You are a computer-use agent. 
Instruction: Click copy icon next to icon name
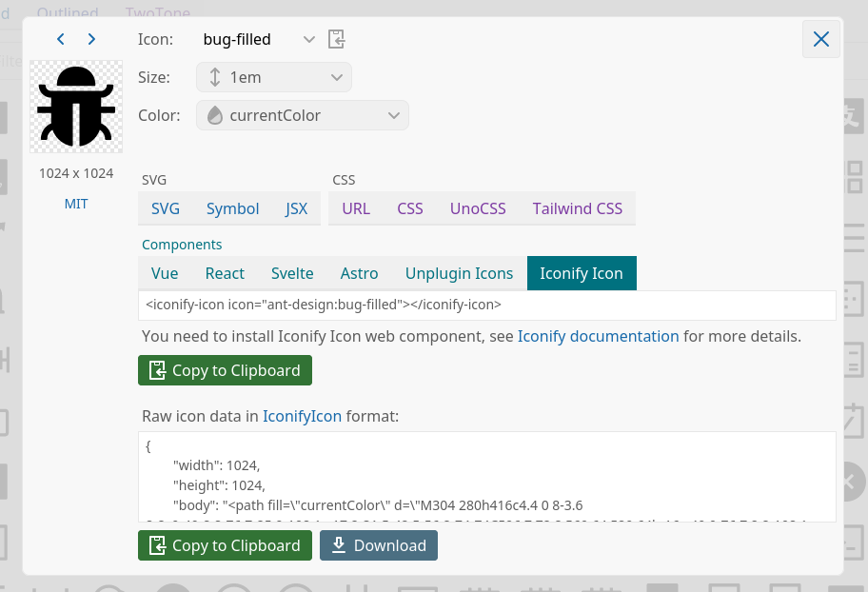(x=336, y=39)
